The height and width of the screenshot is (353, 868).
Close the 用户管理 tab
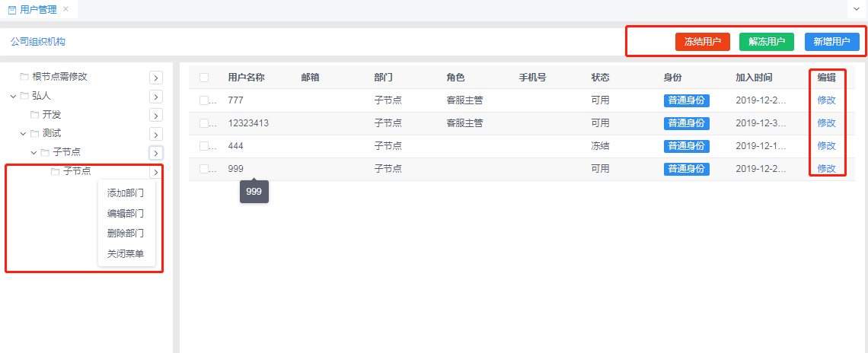tap(66, 9)
